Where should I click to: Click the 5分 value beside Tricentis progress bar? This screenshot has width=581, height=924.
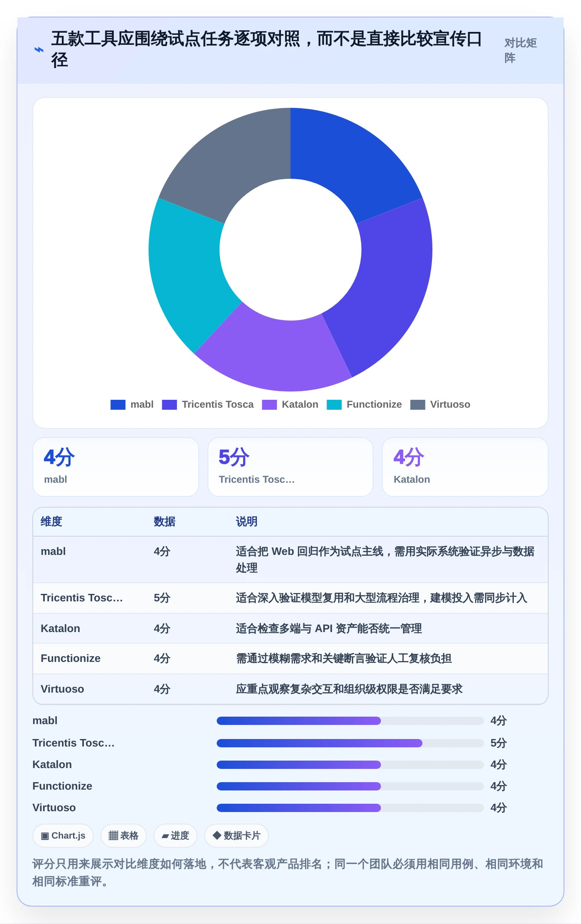498,743
